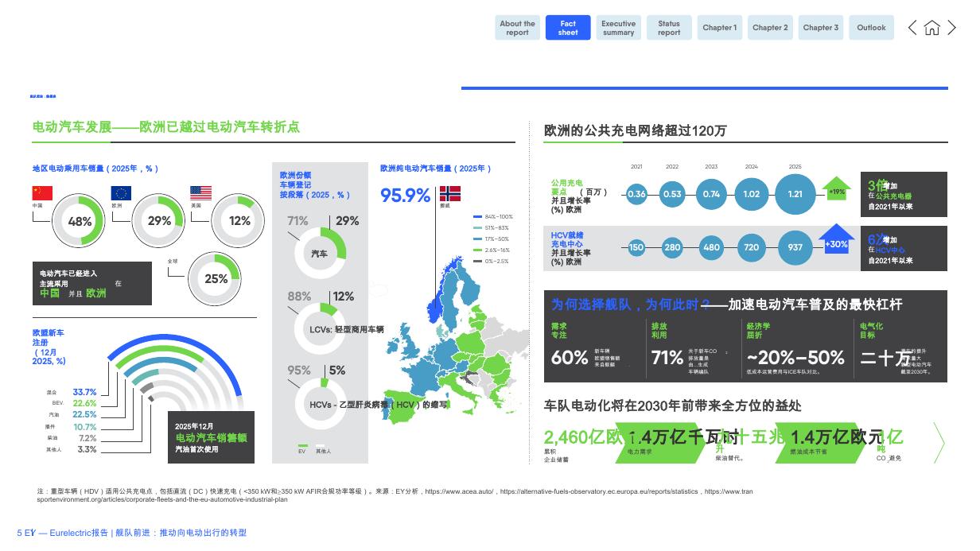Open the Status report tab
The height and width of the screenshot is (551, 980).
669,28
